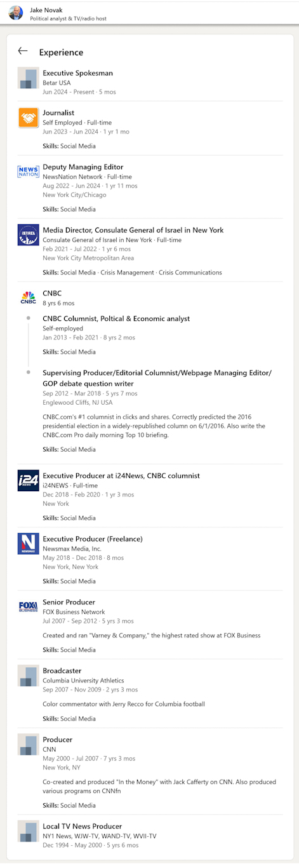
Task: Open Jake Novak's profile photo
Action: [x=16, y=13]
